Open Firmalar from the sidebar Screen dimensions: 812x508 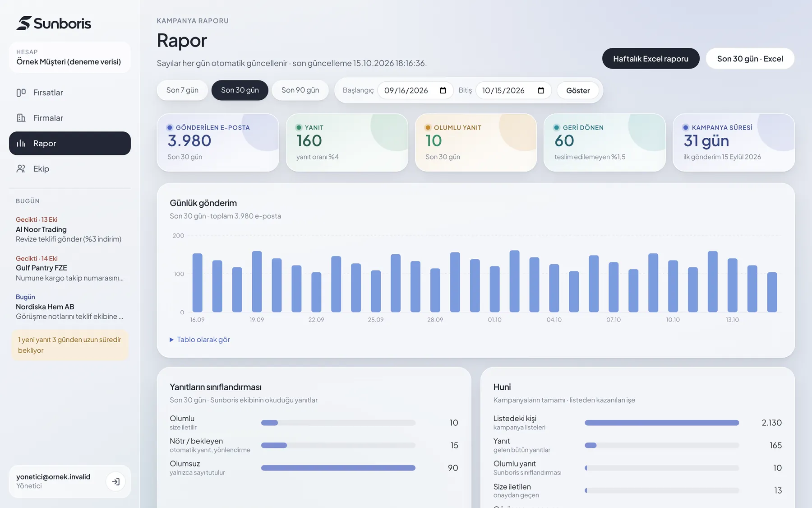70,118
